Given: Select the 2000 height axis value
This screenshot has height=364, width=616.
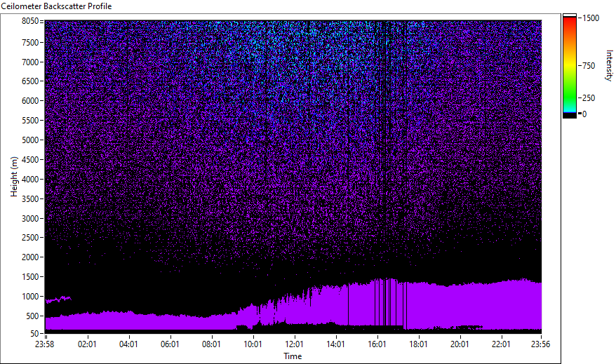Looking at the screenshot, I should click(x=30, y=257).
